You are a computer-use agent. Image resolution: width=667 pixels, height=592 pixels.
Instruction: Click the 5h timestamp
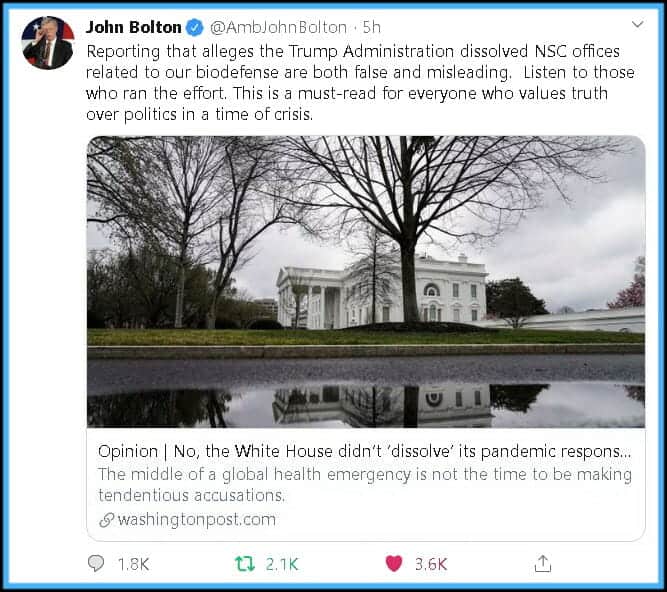[x=371, y=27]
